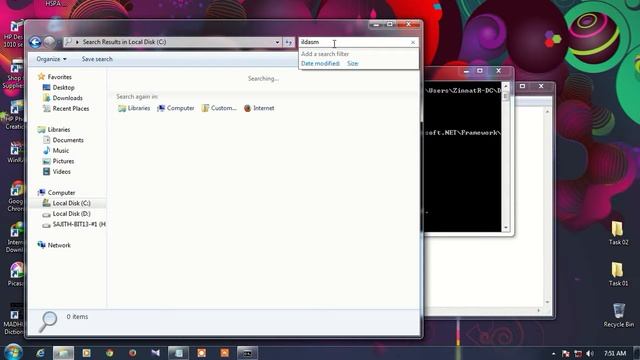Open the Recycle Bin on desktop

[x=619, y=315]
